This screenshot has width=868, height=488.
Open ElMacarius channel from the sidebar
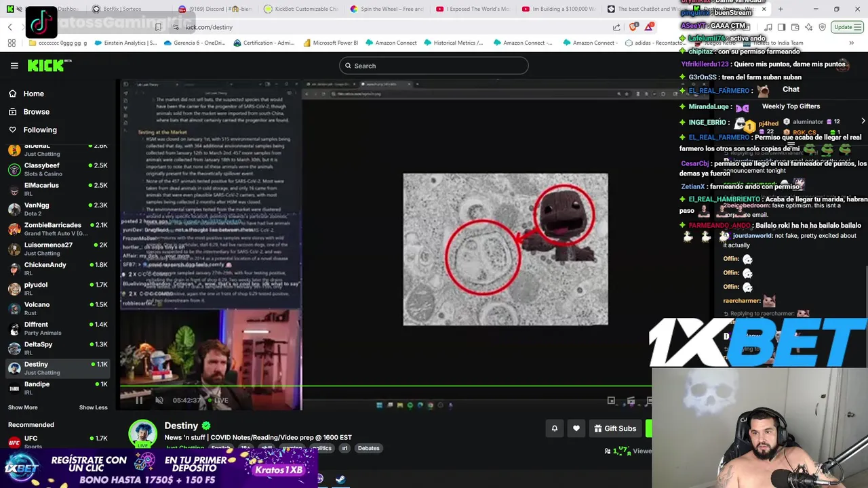pyautogui.click(x=58, y=189)
